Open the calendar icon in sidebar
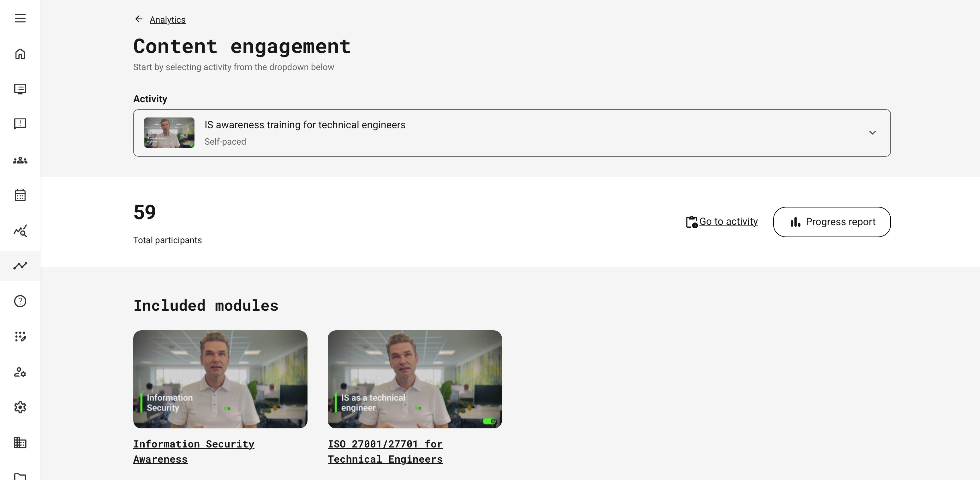The image size is (980, 480). pos(20,195)
